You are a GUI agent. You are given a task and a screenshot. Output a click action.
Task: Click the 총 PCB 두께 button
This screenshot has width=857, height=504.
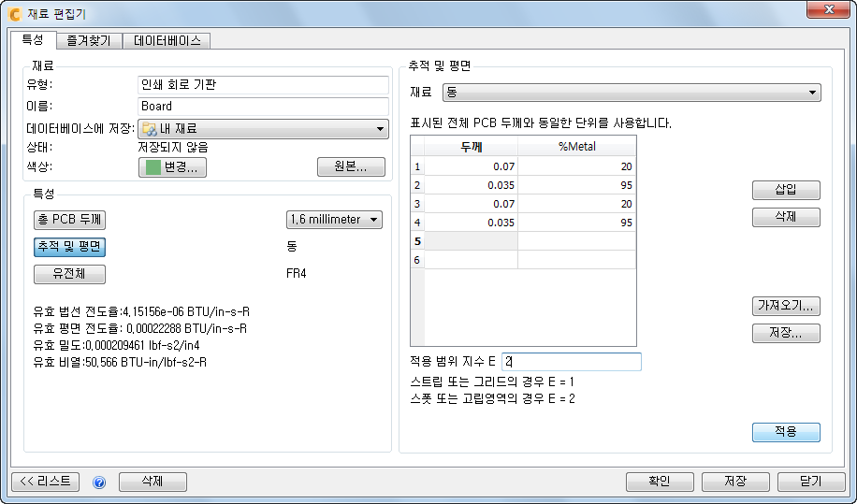click(x=69, y=220)
